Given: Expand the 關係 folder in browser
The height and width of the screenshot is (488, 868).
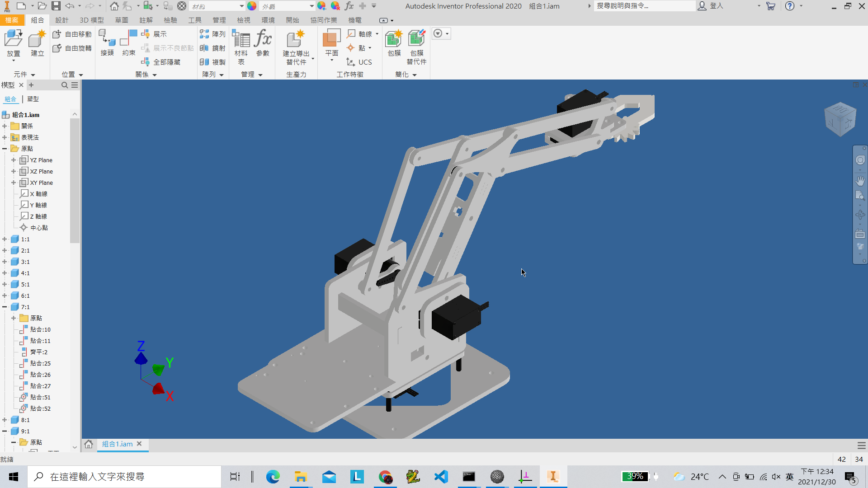Looking at the screenshot, I should [x=5, y=126].
